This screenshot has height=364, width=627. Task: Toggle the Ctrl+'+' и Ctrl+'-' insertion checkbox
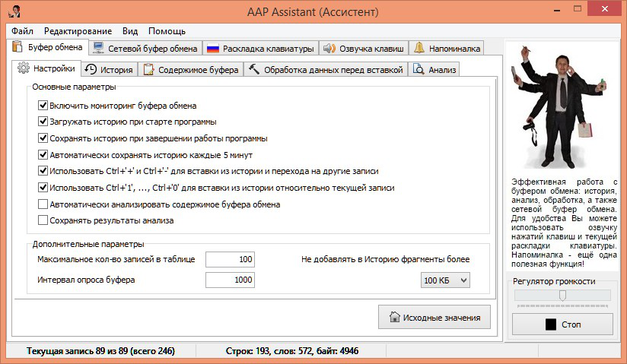[x=43, y=171]
